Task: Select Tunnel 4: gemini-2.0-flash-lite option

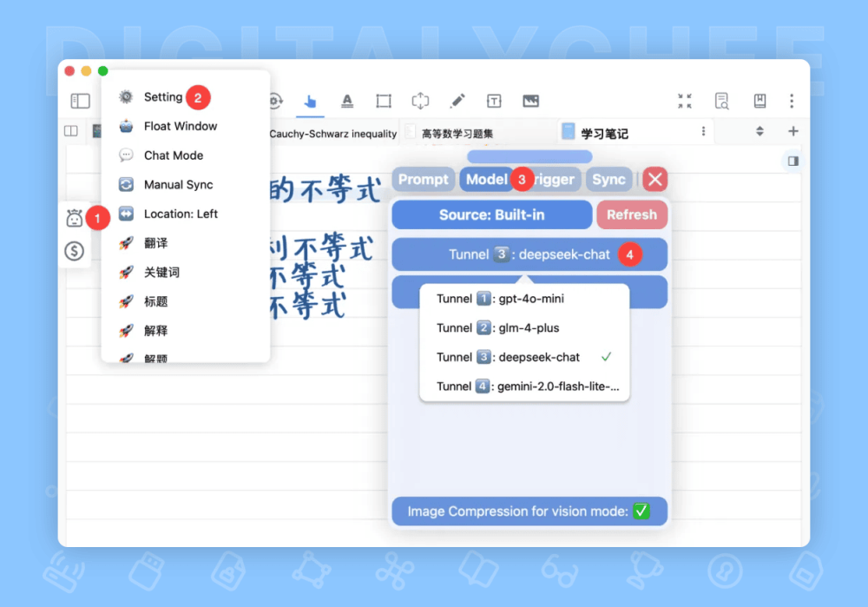Action: [524, 386]
